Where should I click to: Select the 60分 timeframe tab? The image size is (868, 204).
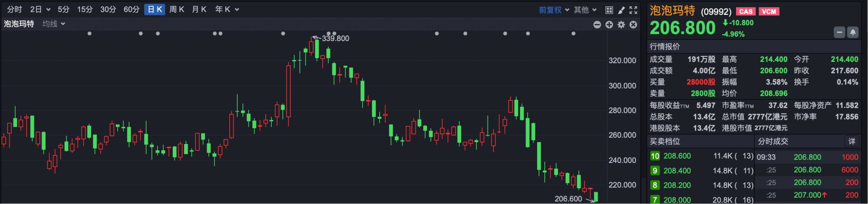click(x=132, y=9)
